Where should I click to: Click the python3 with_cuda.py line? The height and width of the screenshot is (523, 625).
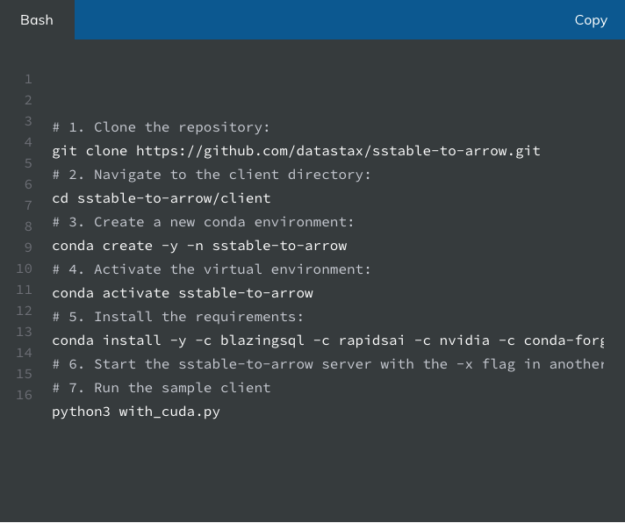coord(136,412)
